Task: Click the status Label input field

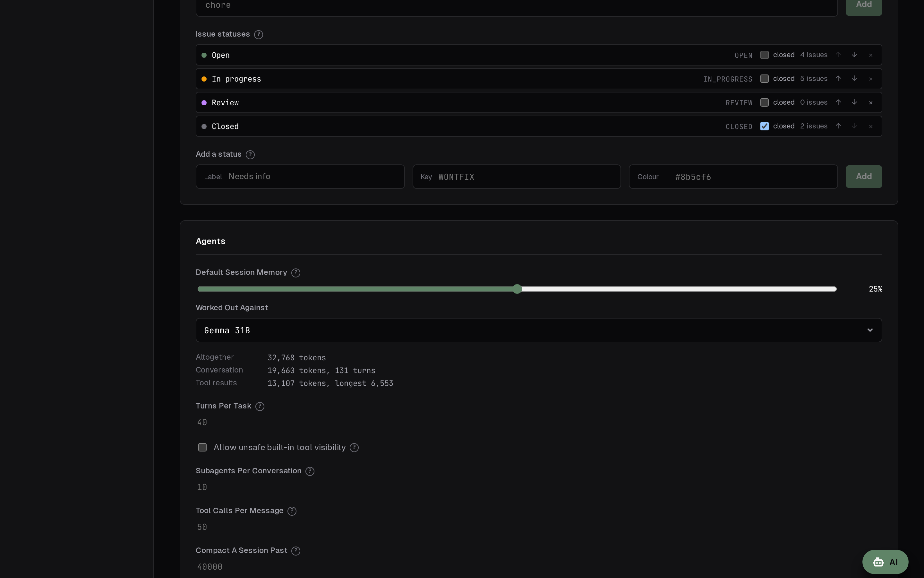Action: 300,176
